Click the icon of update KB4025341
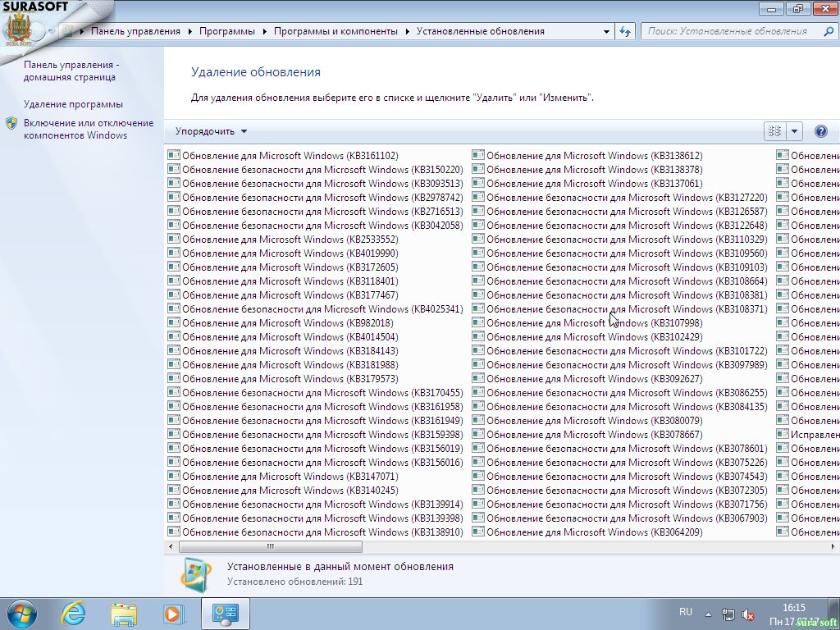 pyautogui.click(x=174, y=308)
